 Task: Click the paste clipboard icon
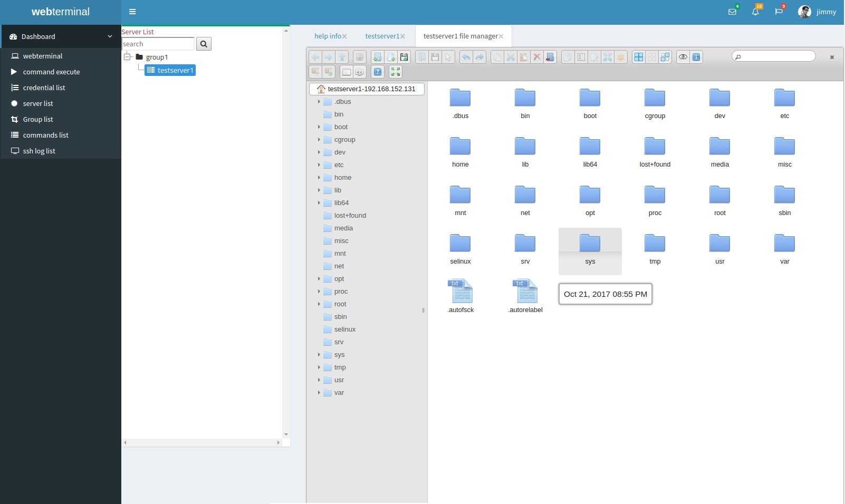pyautogui.click(x=524, y=57)
